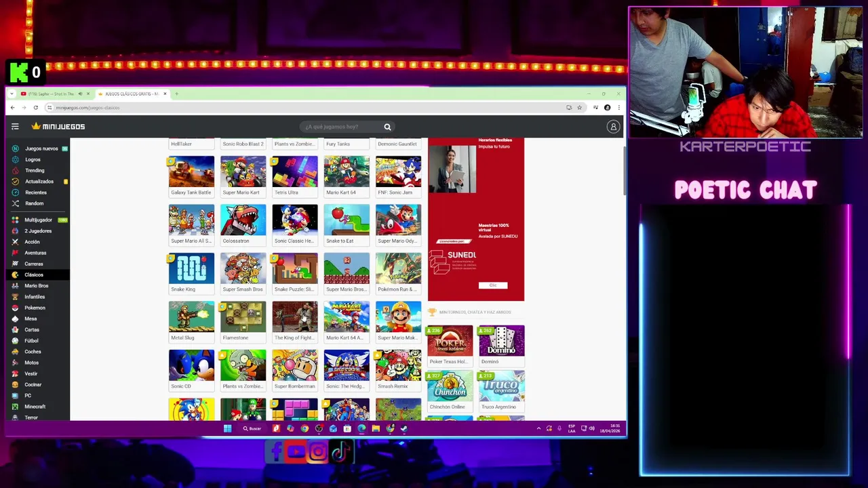Bookmark page with the star icon
This screenshot has width=868, height=488.
(x=579, y=108)
